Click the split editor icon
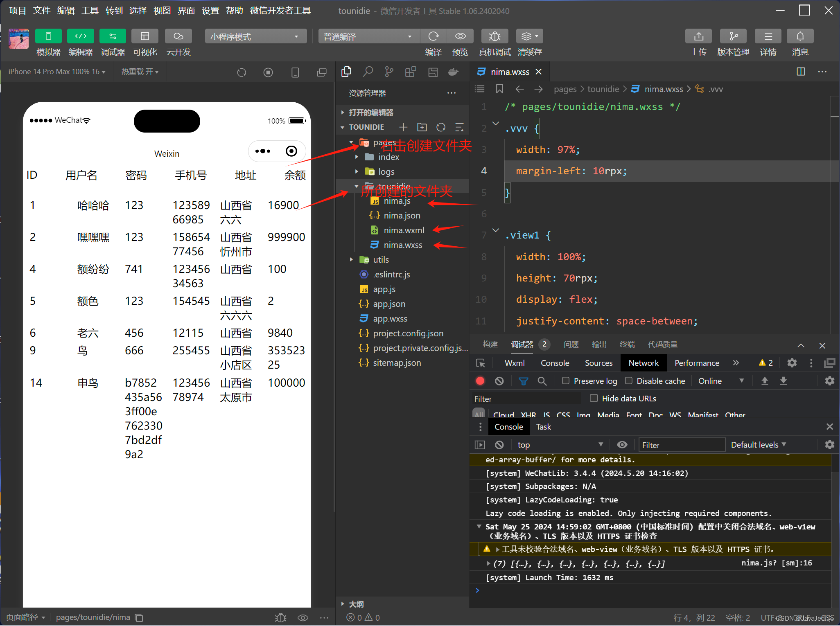 pyautogui.click(x=801, y=72)
